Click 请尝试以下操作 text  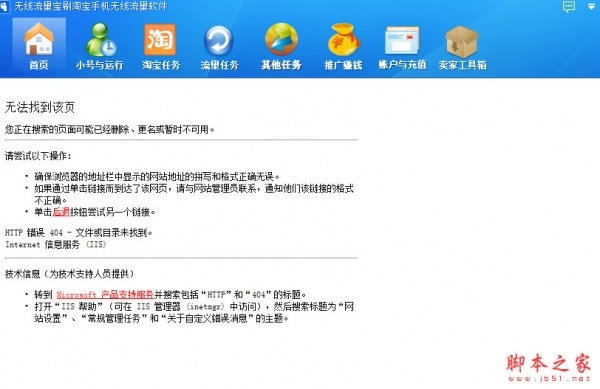coord(38,156)
